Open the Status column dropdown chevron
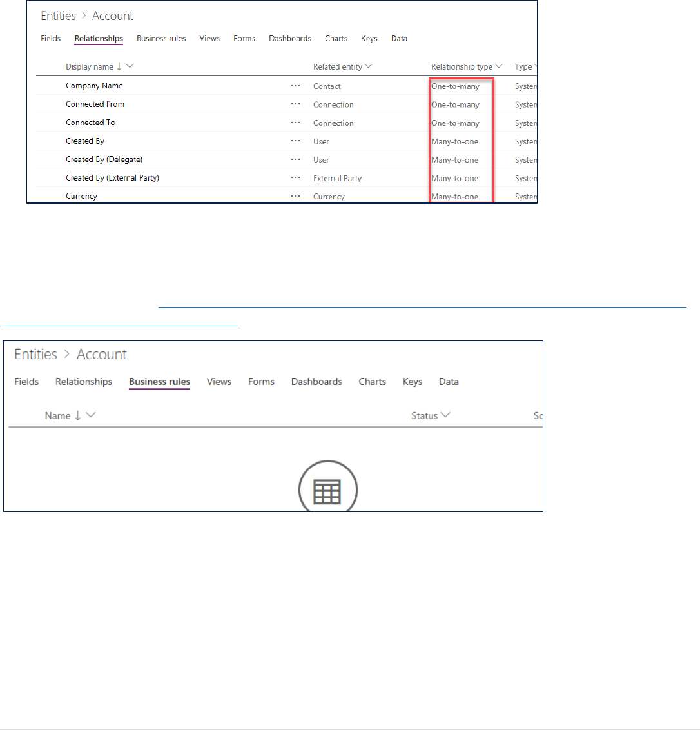Image resolution: width=700 pixels, height=730 pixels. (445, 415)
